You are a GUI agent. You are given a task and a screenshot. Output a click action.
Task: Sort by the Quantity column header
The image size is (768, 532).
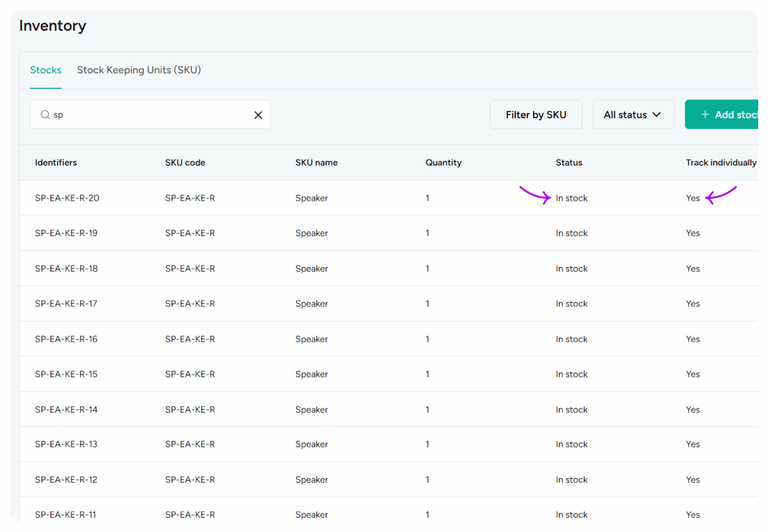tap(444, 163)
